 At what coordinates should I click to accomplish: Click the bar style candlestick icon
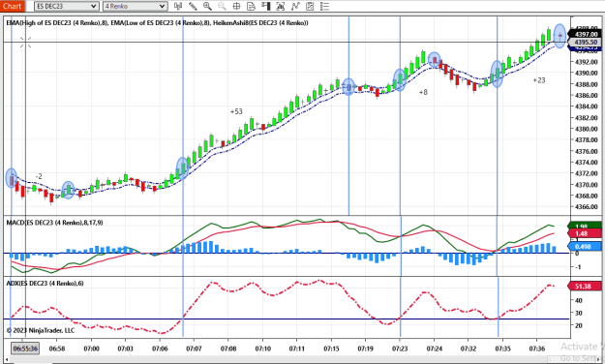[x=178, y=6]
